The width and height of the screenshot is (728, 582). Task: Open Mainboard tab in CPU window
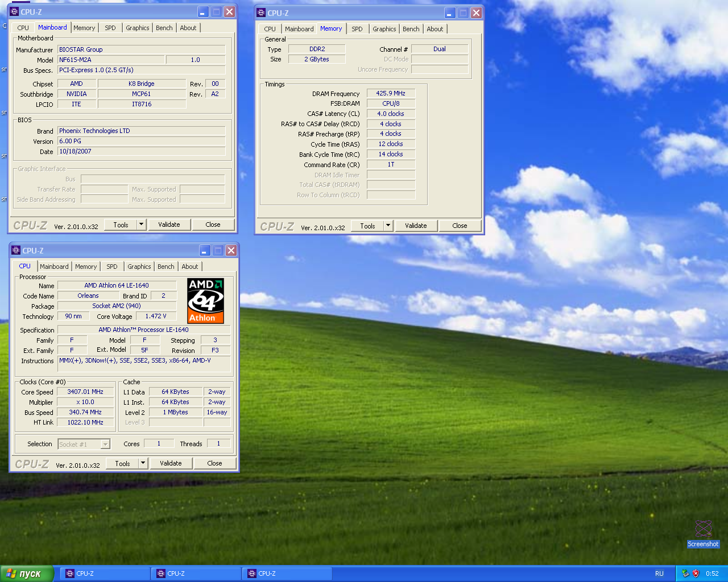point(54,267)
